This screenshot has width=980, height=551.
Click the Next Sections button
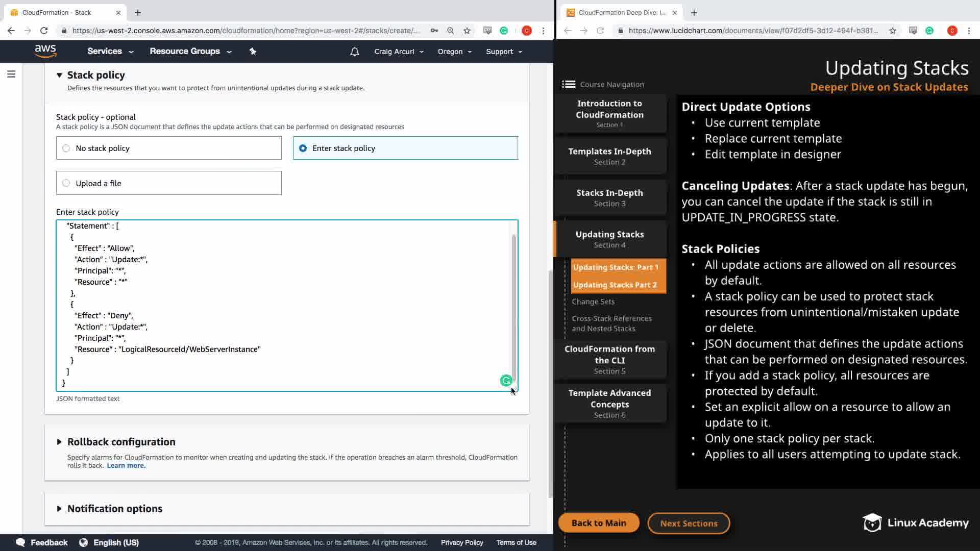688,523
